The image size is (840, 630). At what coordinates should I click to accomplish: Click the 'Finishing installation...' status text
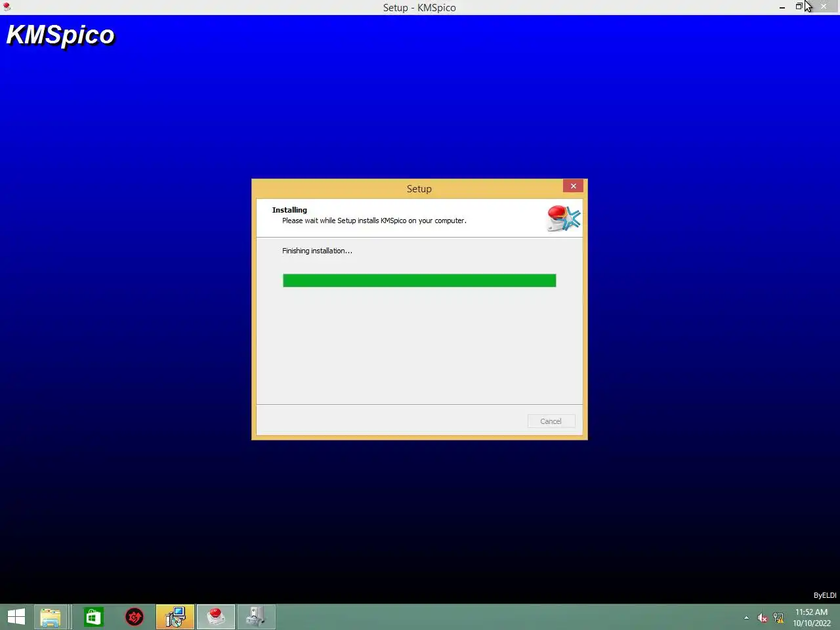tap(317, 251)
